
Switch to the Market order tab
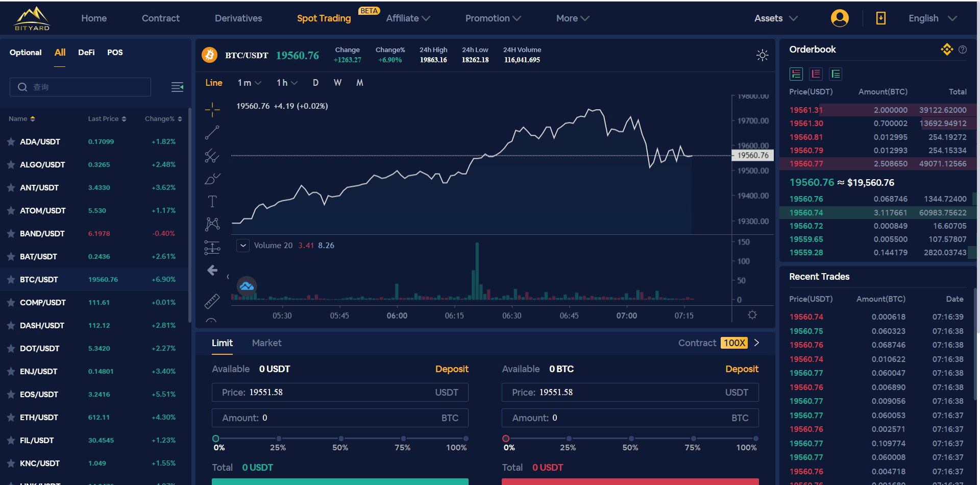coord(266,343)
